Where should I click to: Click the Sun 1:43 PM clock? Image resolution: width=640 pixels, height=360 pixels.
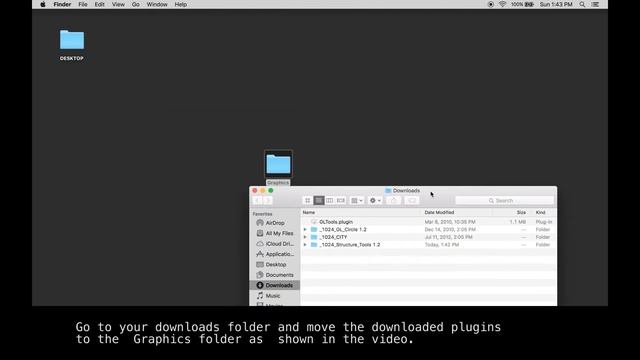556,4
